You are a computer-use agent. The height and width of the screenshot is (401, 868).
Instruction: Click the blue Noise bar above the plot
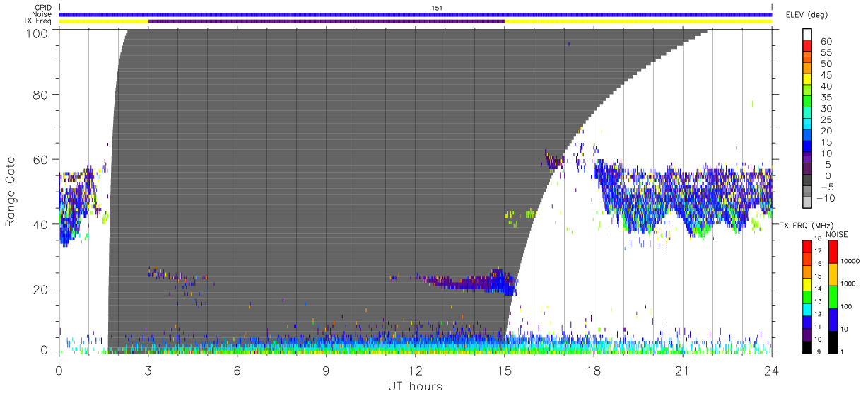point(416,14)
